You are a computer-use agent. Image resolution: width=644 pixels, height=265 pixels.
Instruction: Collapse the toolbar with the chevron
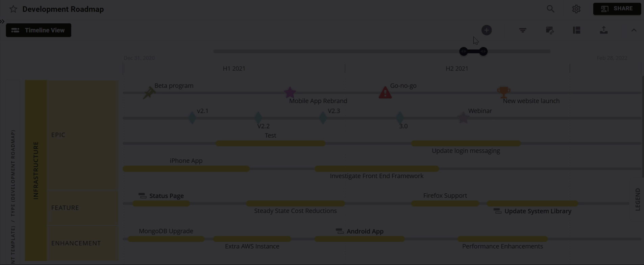pyautogui.click(x=634, y=30)
